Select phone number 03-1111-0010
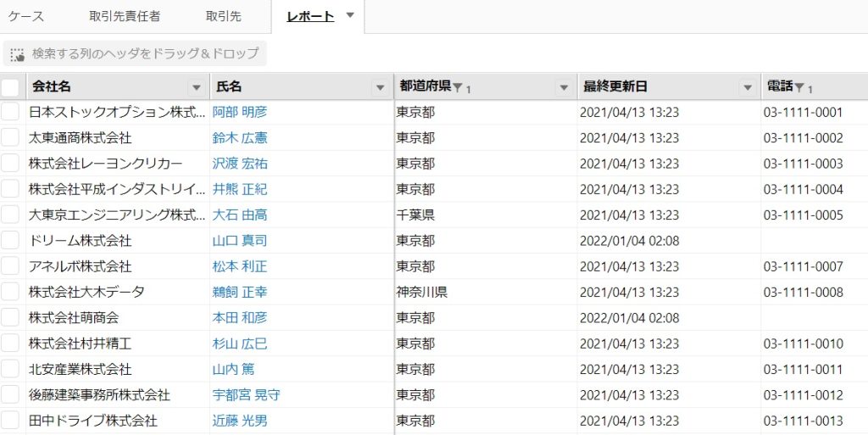 pos(804,343)
